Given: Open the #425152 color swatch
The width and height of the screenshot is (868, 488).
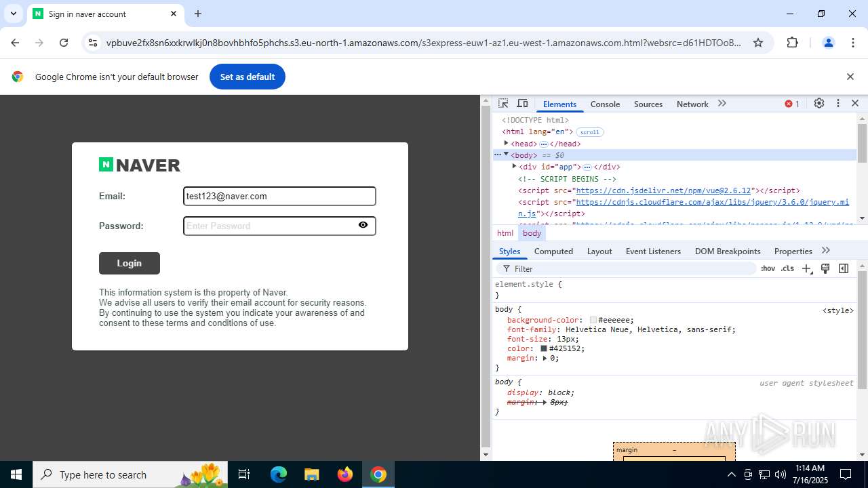Looking at the screenshot, I should pyautogui.click(x=544, y=348).
